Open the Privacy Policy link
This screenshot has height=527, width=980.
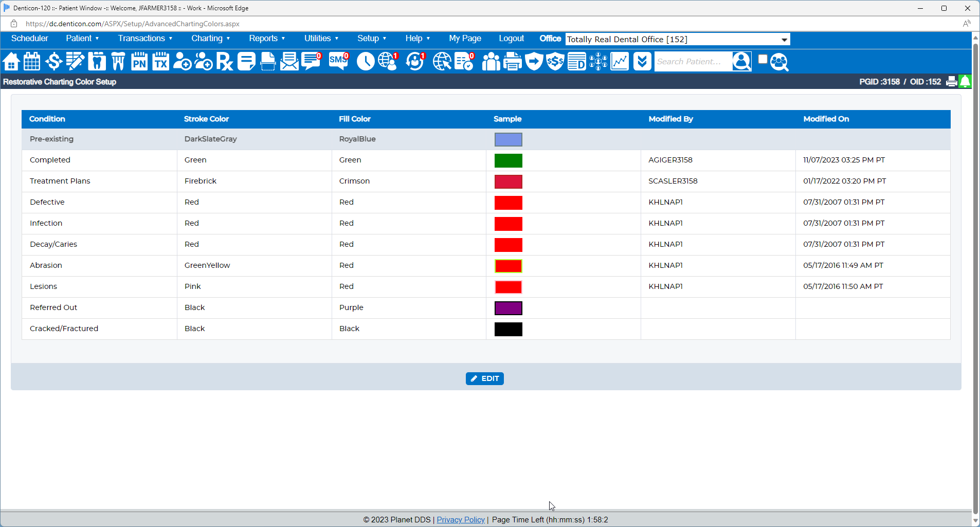[x=460, y=520]
